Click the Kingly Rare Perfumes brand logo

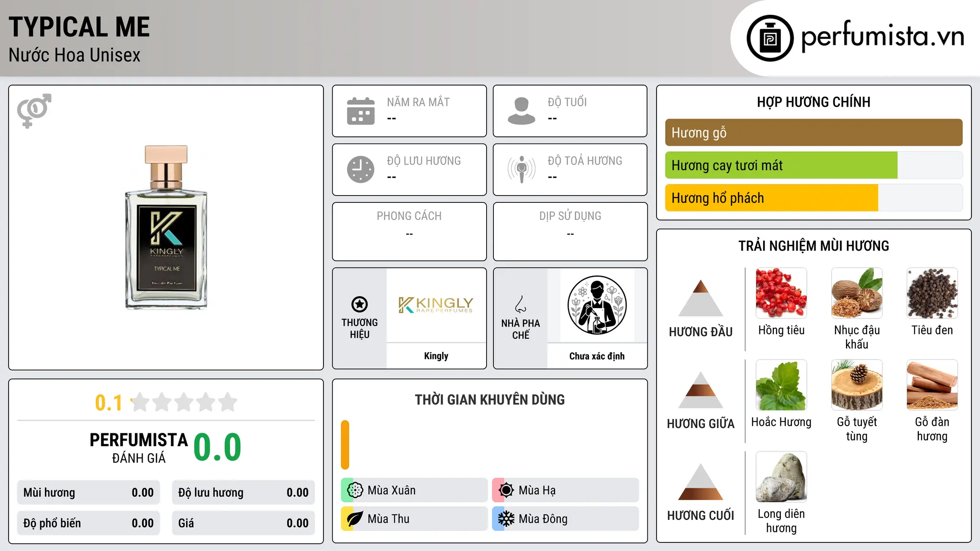(x=436, y=305)
